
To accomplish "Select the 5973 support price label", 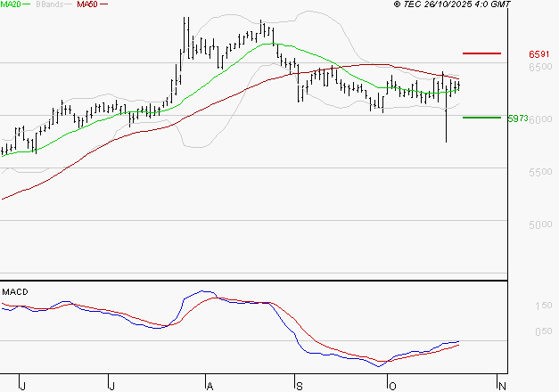I will click(517, 118).
